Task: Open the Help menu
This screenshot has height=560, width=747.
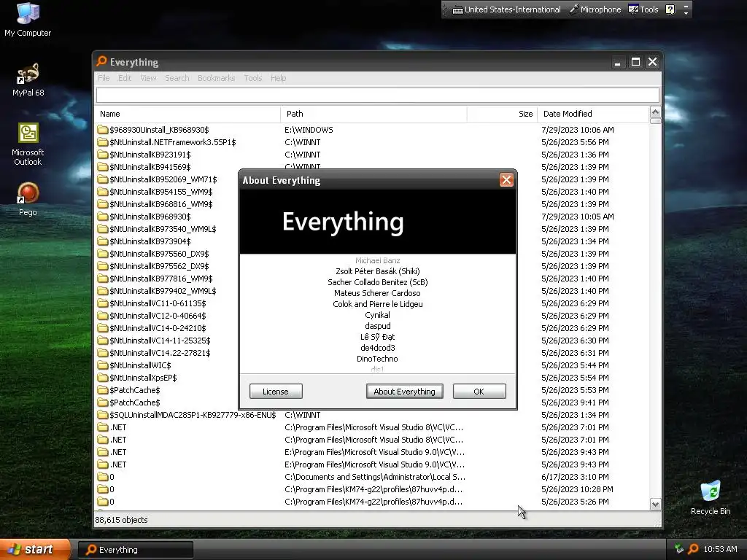Action: click(278, 78)
